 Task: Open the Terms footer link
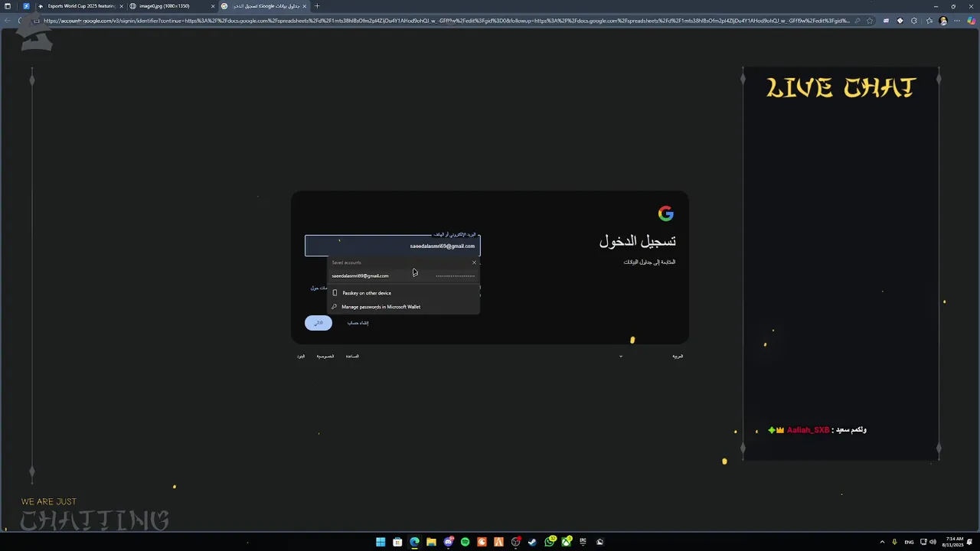[x=301, y=356]
